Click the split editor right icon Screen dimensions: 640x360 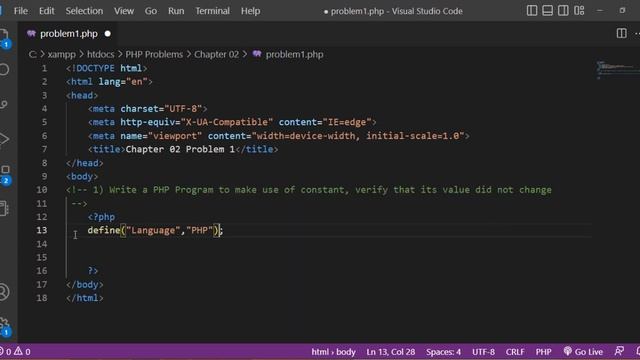pos(621,33)
